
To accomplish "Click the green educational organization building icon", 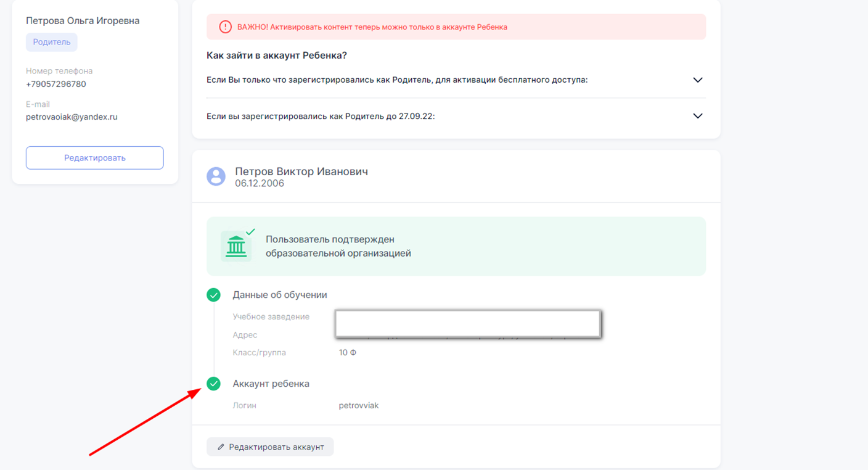I will [x=236, y=246].
